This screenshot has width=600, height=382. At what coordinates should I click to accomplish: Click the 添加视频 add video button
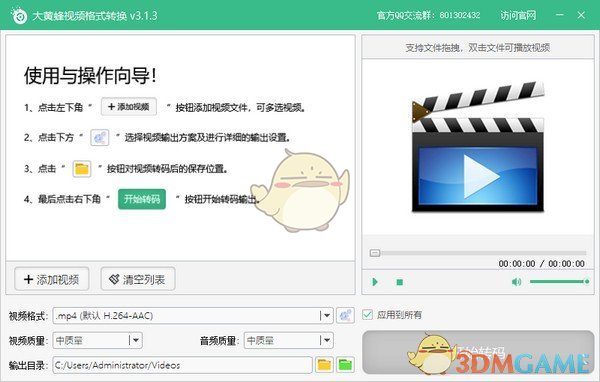(x=52, y=279)
